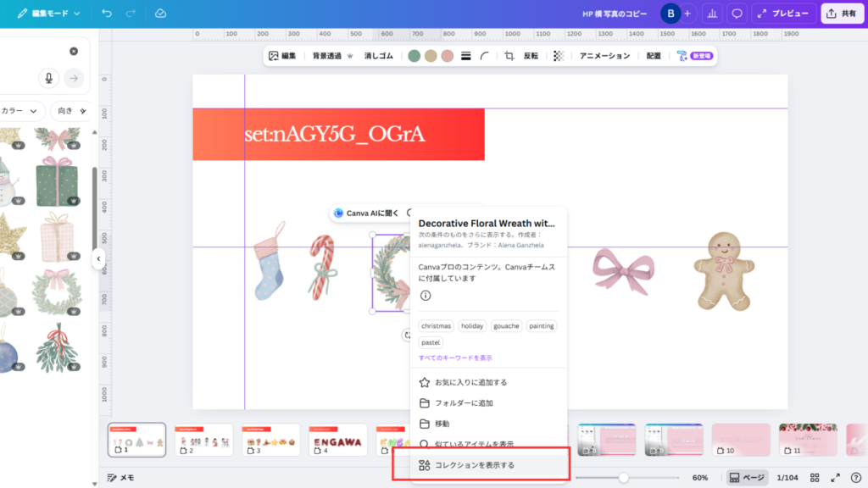The height and width of the screenshot is (488, 868).
Task: Open the comments speech bubble icon
Action: [737, 14]
